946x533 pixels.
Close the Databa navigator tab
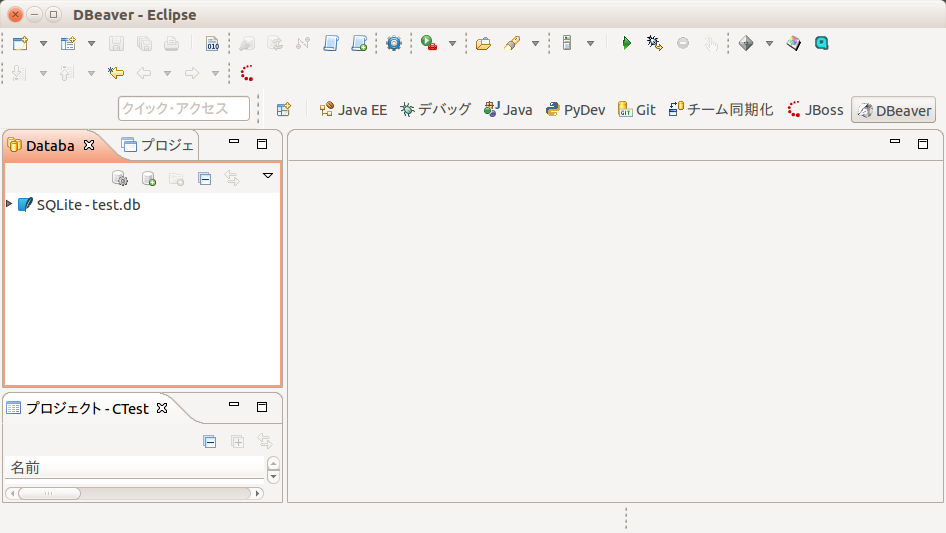pyautogui.click(x=89, y=145)
